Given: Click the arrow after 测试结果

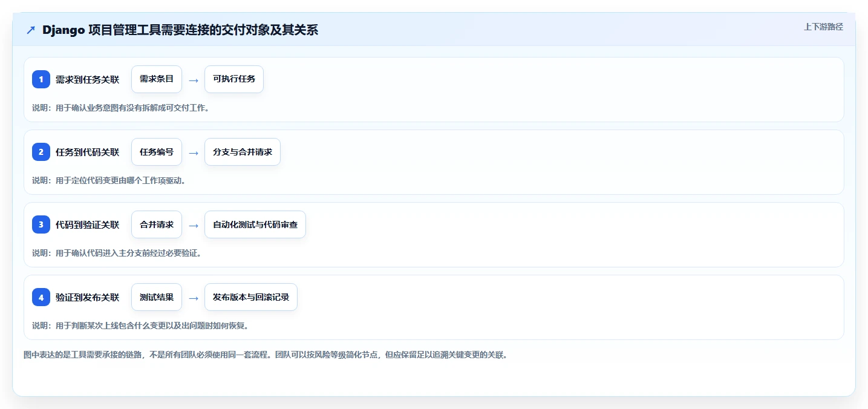Looking at the screenshot, I should pos(194,298).
